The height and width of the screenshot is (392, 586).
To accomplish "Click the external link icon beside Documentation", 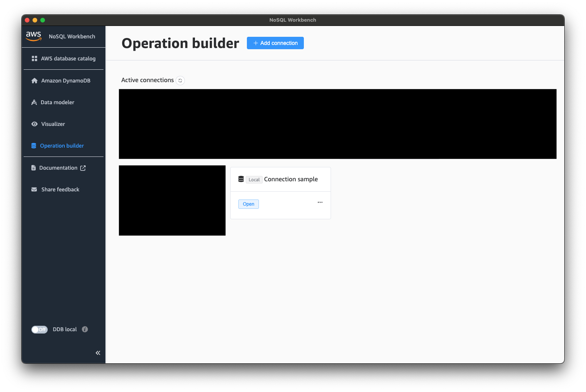I will [83, 168].
